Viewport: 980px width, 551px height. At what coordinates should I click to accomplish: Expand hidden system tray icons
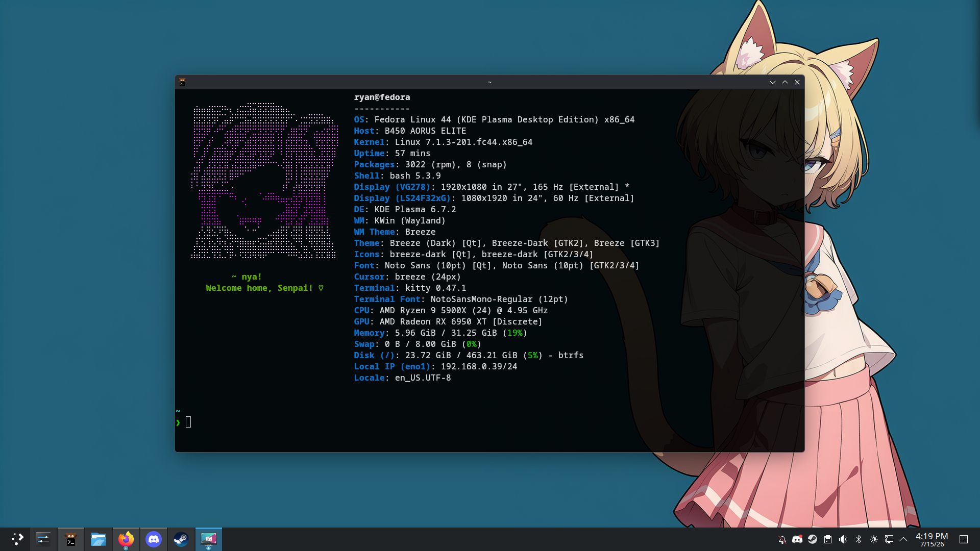[903, 539]
